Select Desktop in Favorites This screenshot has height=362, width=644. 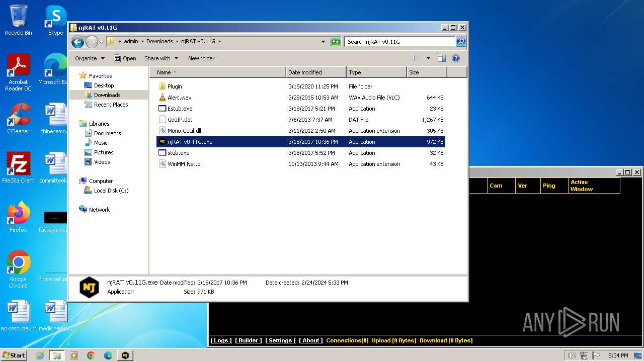[104, 85]
